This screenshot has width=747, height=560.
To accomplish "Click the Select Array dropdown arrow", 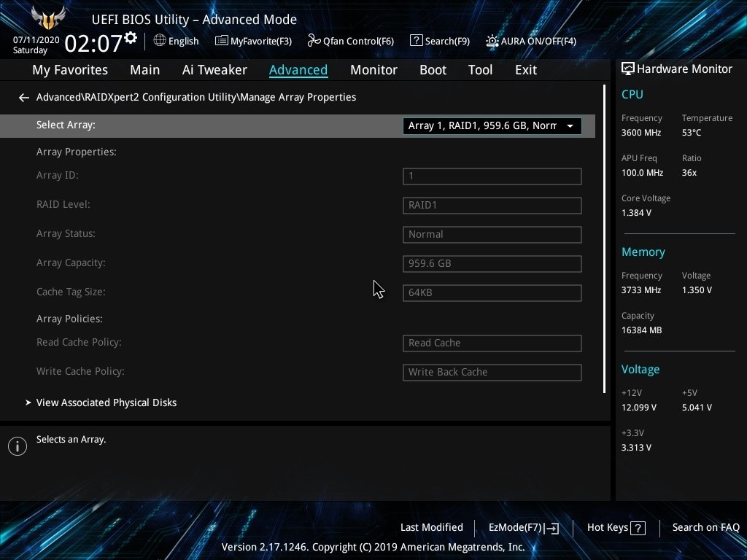I will (x=570, y=126).
